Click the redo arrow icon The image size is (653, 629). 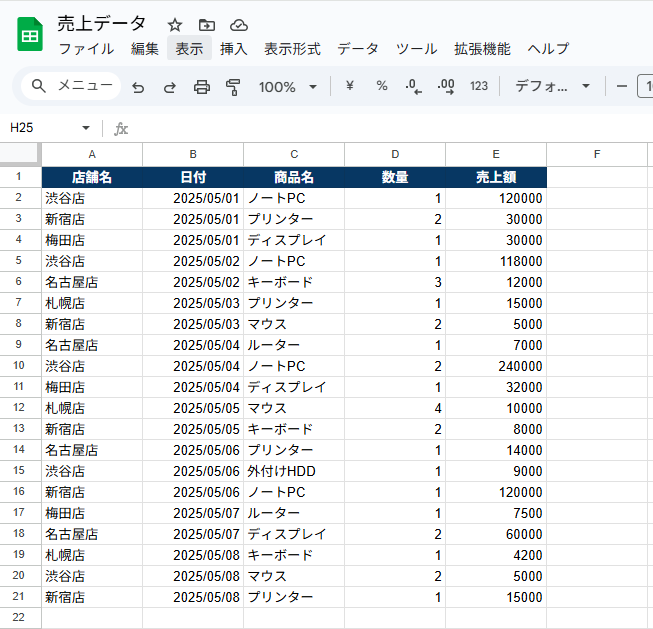[169, 87]
